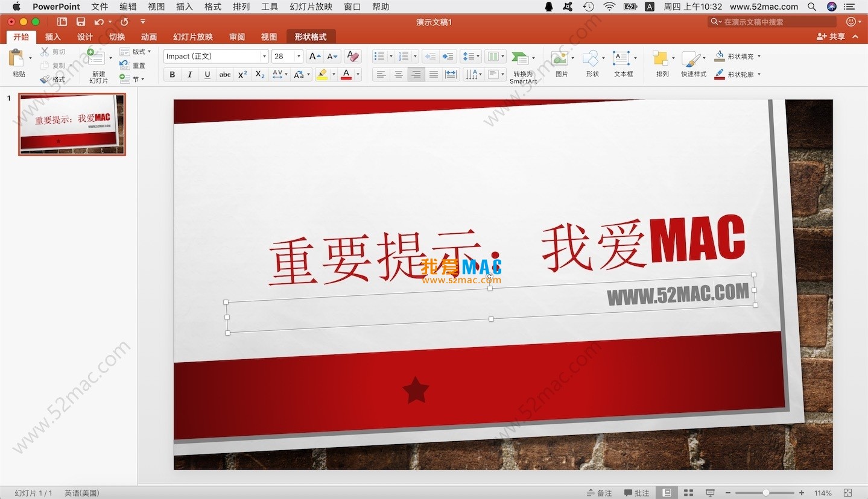
Task: Click the clear formatting eraser icon
Action: pyautogui.click(x=353, y=56)
